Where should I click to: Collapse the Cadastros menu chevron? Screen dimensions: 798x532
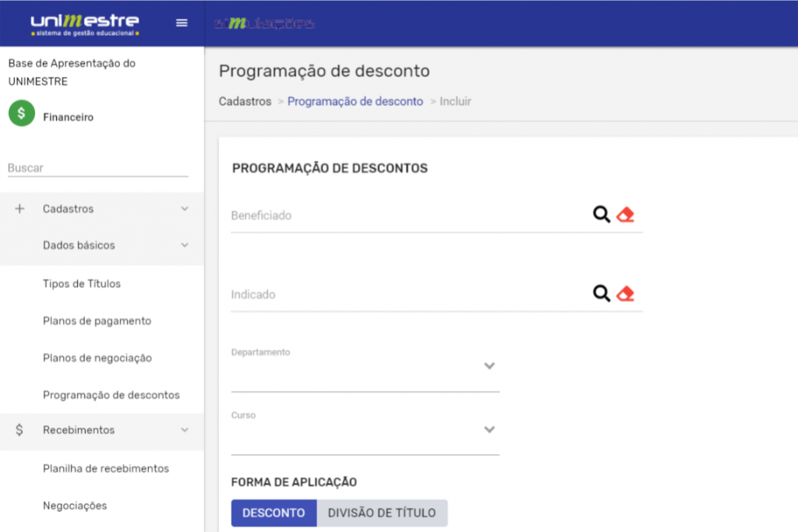(185, 209)
